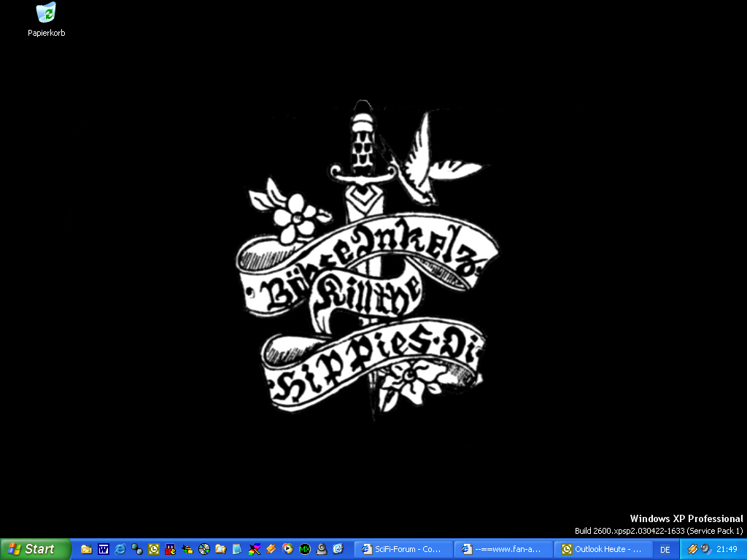Open the first folder icon in Quick Launch
The image size is (747, 560).
pos(87,549)
